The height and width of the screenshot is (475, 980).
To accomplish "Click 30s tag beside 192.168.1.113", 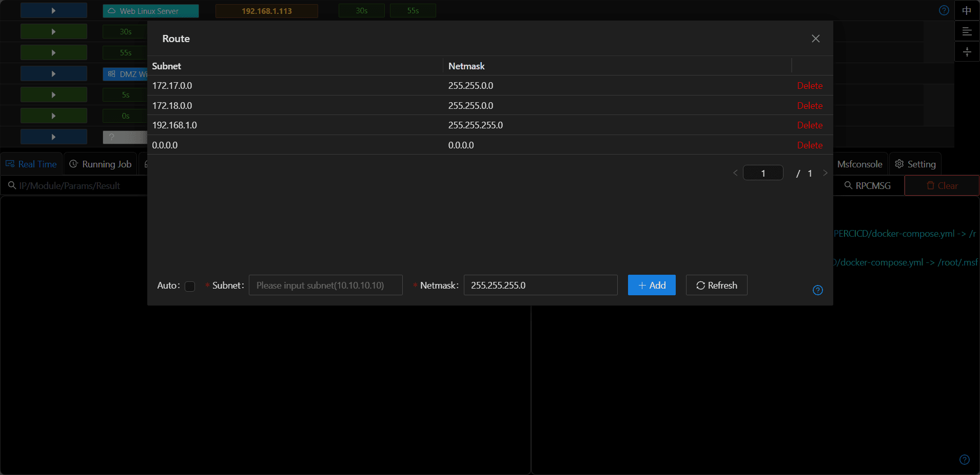I will click(x=361, y=11).
